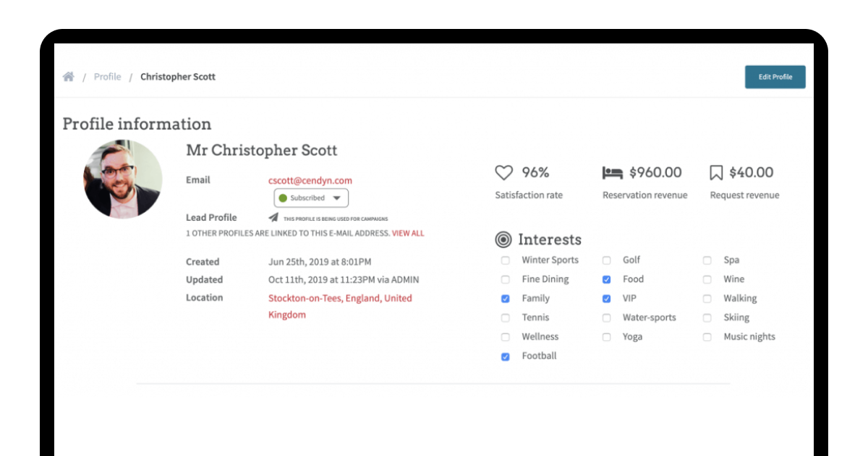The image size is (868, 456).
Task: Click the target icon beside Interests heading
Action: (505, 239)
